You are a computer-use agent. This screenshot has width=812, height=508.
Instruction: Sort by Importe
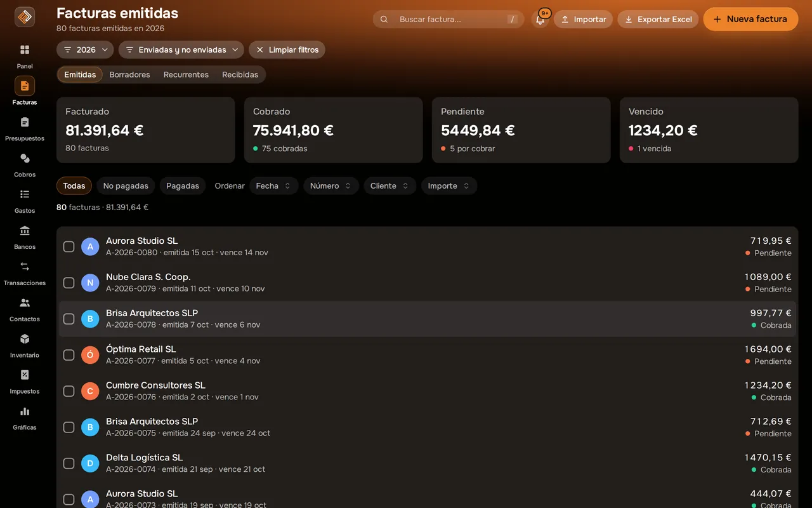(449, 185)
